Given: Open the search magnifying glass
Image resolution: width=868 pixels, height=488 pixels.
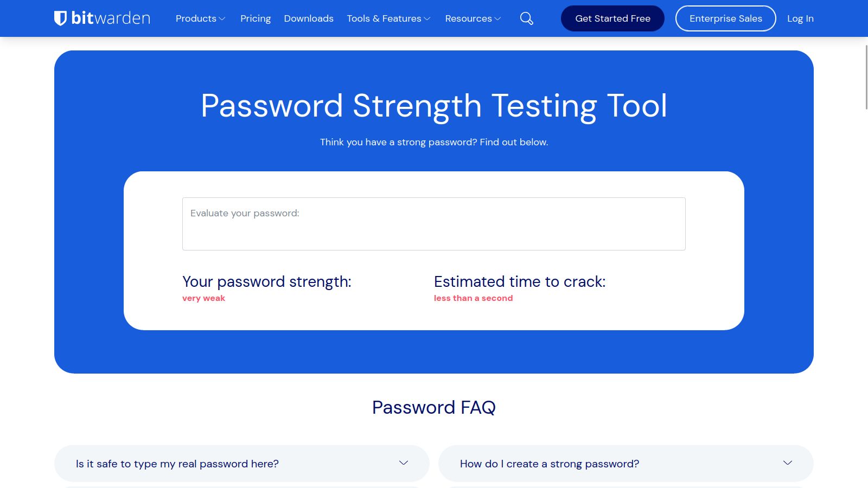Looking at the screenshot, I should (526, 18).
